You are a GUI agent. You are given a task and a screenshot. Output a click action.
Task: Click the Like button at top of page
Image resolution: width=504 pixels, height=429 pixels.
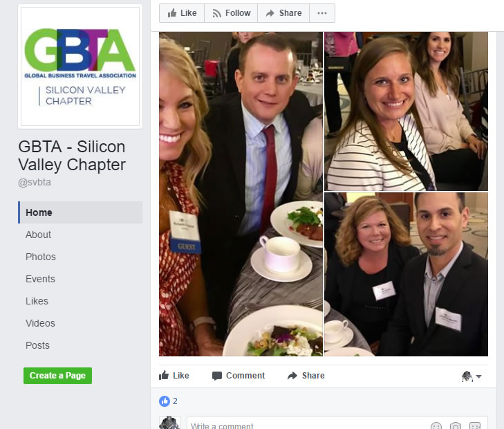click(x=182, y=13)
